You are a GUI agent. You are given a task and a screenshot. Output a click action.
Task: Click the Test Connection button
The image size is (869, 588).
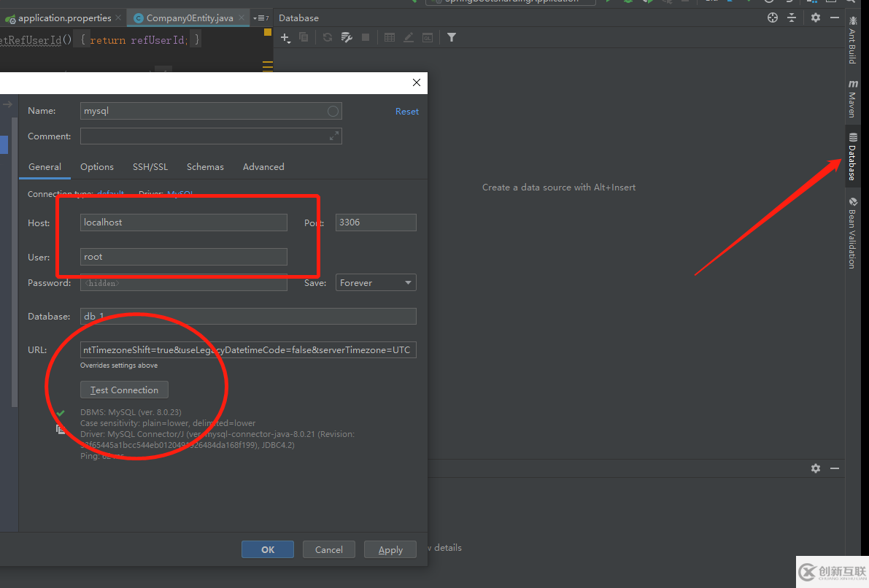[124, 390]
